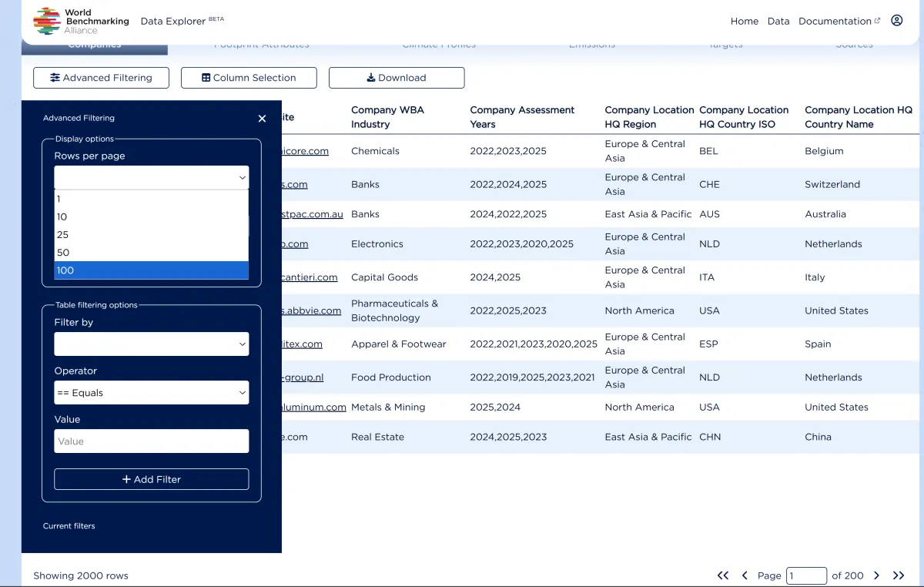
Task: Select the Electronics industry cell
Action: tap(377, 244)
